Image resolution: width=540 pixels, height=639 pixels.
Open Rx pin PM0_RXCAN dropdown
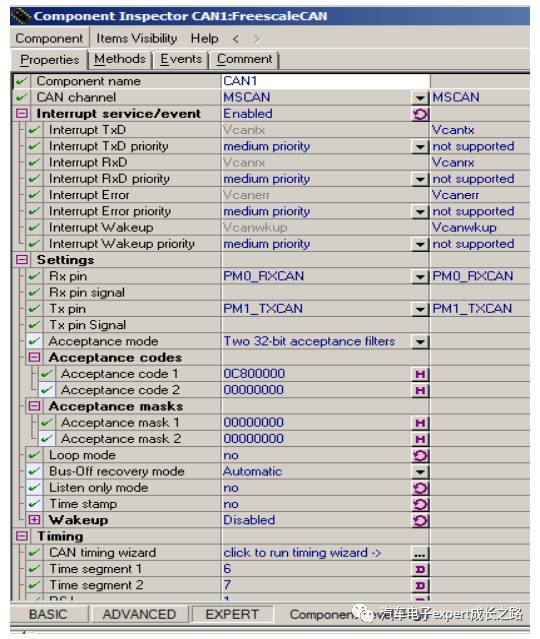pyautogui.click(x=420, y=277)
